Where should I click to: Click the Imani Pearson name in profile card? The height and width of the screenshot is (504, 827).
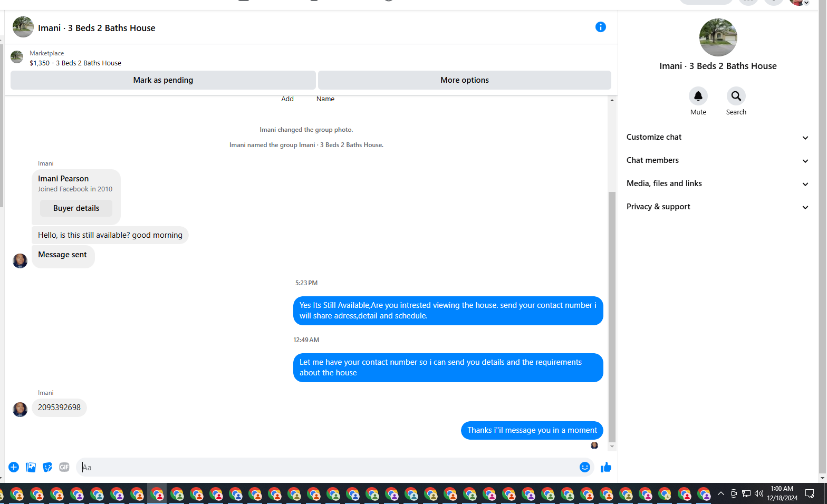63,179
